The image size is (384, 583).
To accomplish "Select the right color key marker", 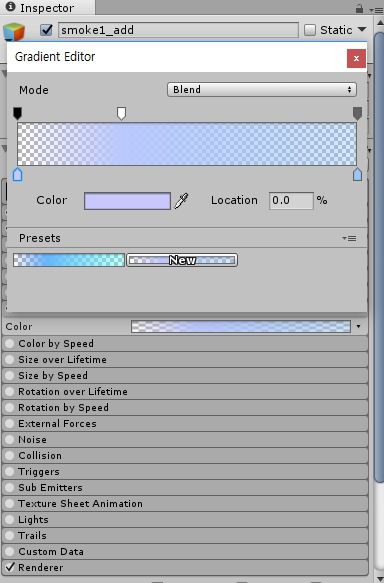I will point(357,174).
